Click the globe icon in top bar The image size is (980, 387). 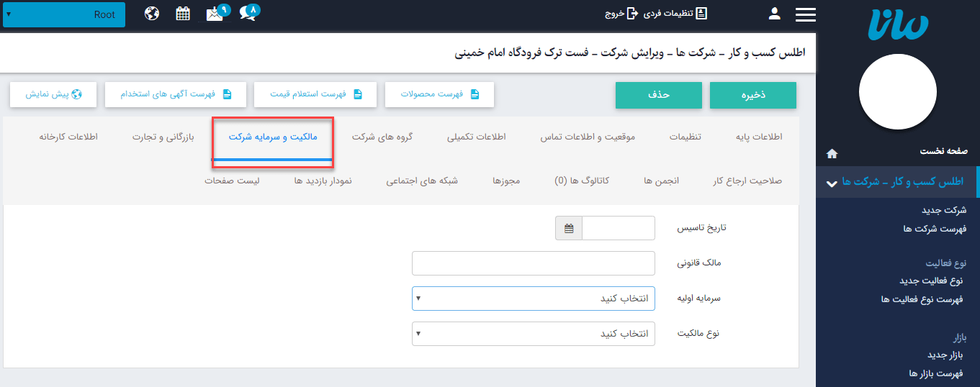pyautogui.click(x=152, y=14)
